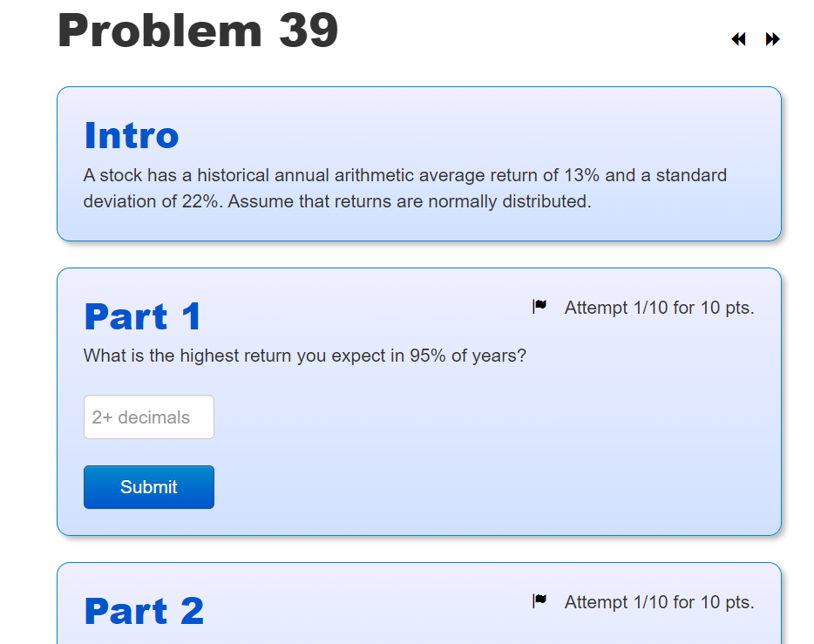Click the answer box showing '2+ decimals'
Image resolution: width=814 pixels, height=644 pixels.
(x=148, y=417)
